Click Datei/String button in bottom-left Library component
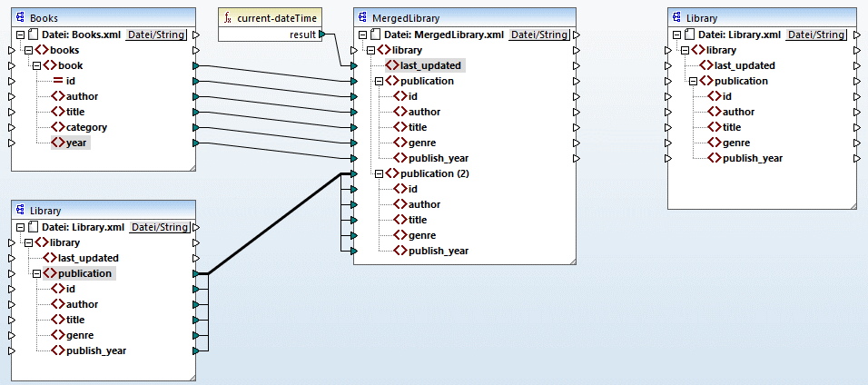 point(160,227)
